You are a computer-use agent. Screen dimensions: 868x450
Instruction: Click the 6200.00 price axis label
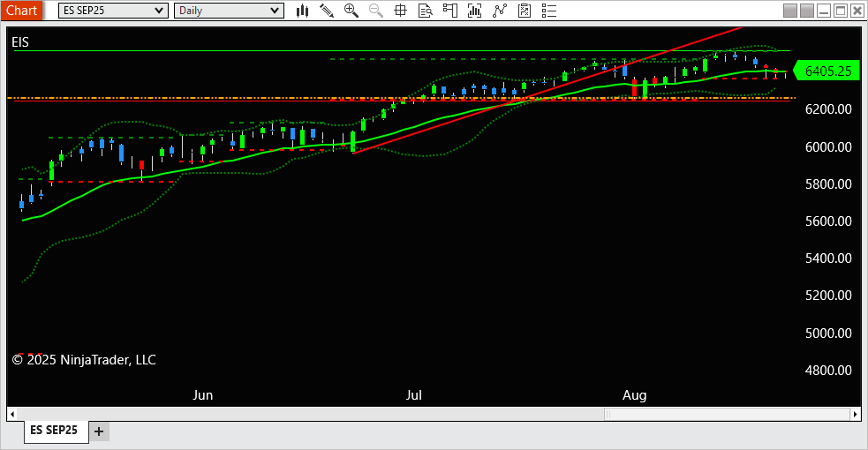pos(828,109)
